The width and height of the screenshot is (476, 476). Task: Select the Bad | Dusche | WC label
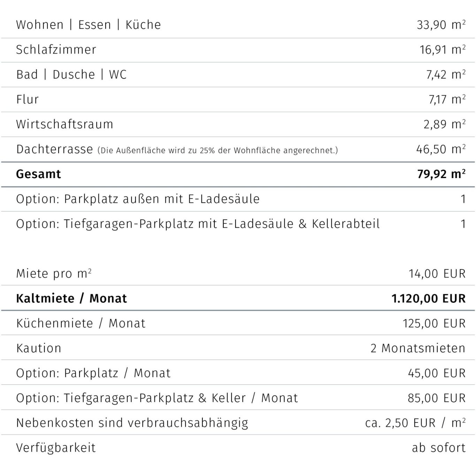coord(71,74)
